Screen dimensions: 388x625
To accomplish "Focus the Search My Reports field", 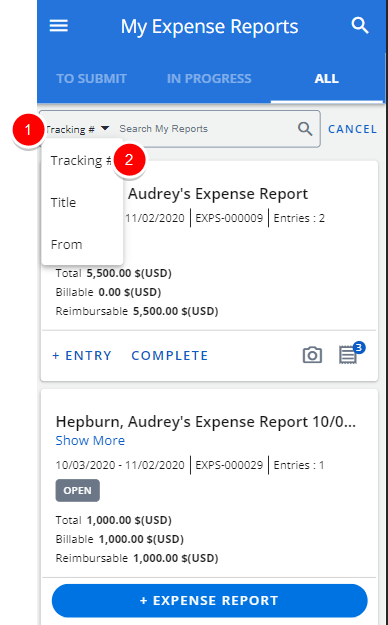I will (204, 129).
